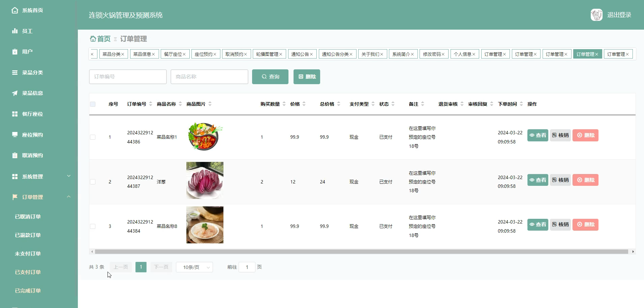Image resolution: width=644 pixels, height=308 pixels.
Task: Close the 修改密码 tab with its X
Action: (x=443, y=54)
